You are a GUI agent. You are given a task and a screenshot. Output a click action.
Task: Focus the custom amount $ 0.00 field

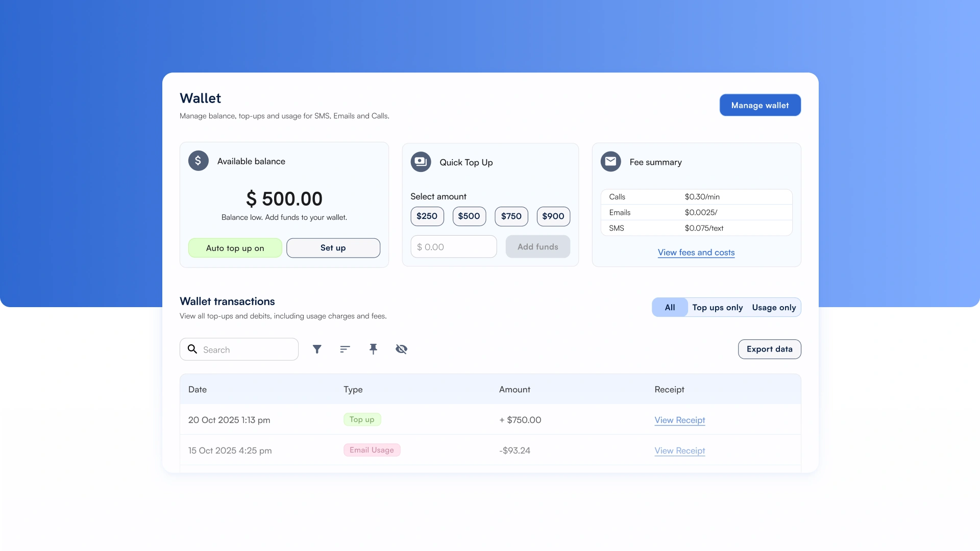[453, 247]
